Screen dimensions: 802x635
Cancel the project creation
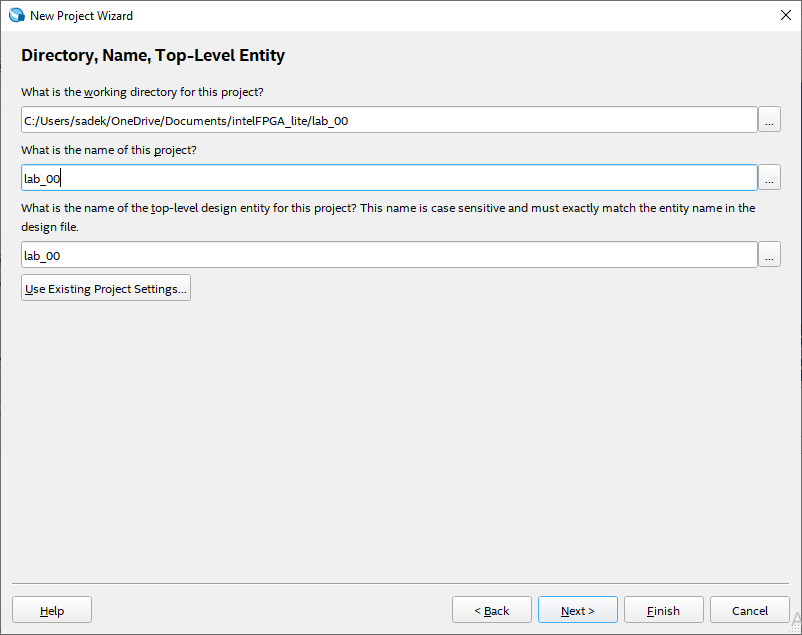(749, 610)
